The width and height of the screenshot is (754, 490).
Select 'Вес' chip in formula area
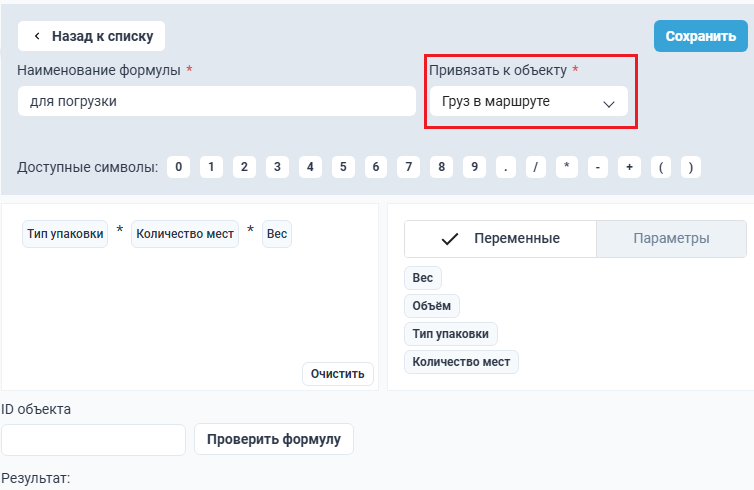click(276, 234)
